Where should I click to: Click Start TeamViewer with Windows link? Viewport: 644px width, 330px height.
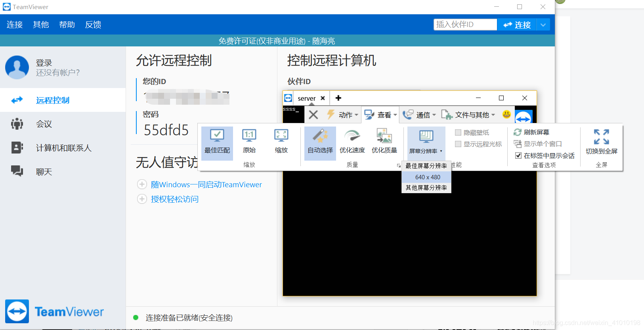(206, 184)
